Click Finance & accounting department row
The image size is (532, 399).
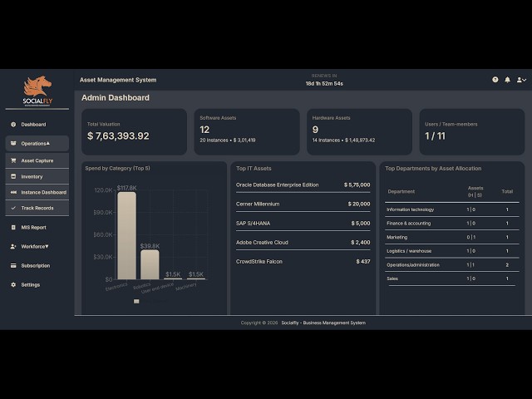point(452,224)
